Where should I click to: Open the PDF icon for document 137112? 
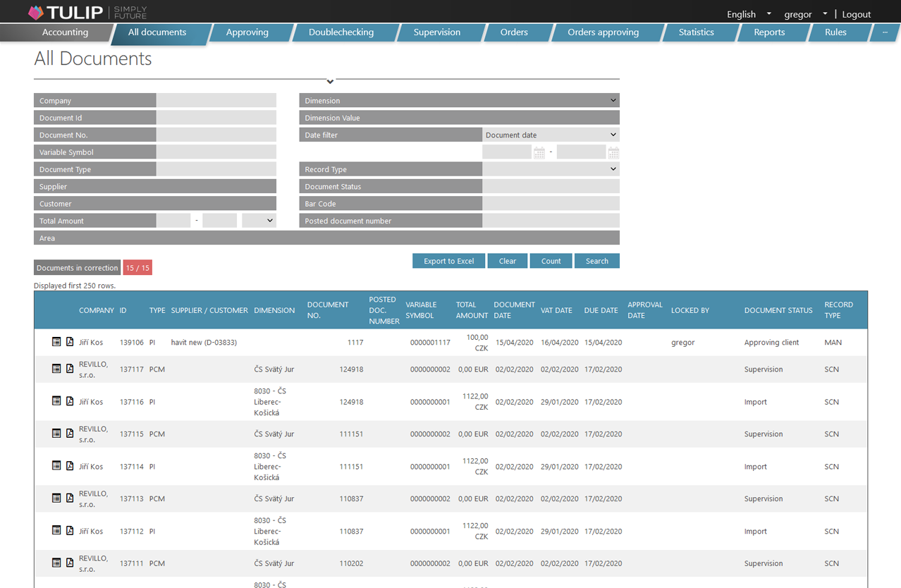[x=69, y=531]
